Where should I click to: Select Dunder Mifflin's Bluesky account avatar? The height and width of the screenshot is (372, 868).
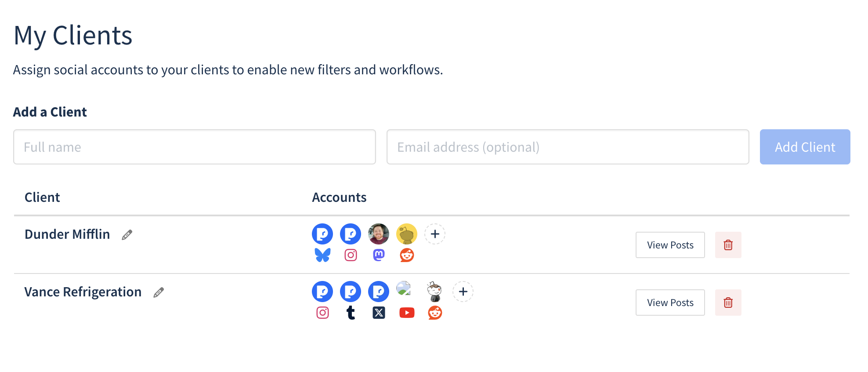tap(322, 234)
